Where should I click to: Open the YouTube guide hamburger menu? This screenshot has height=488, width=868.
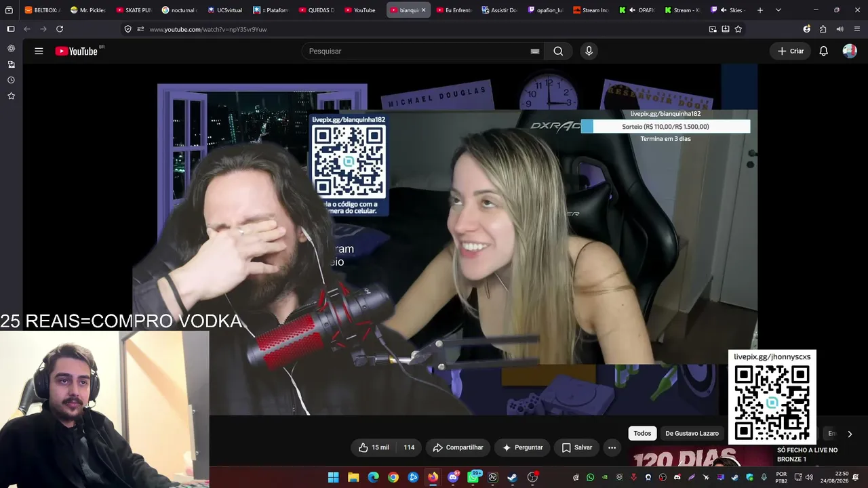click(39, 51)
